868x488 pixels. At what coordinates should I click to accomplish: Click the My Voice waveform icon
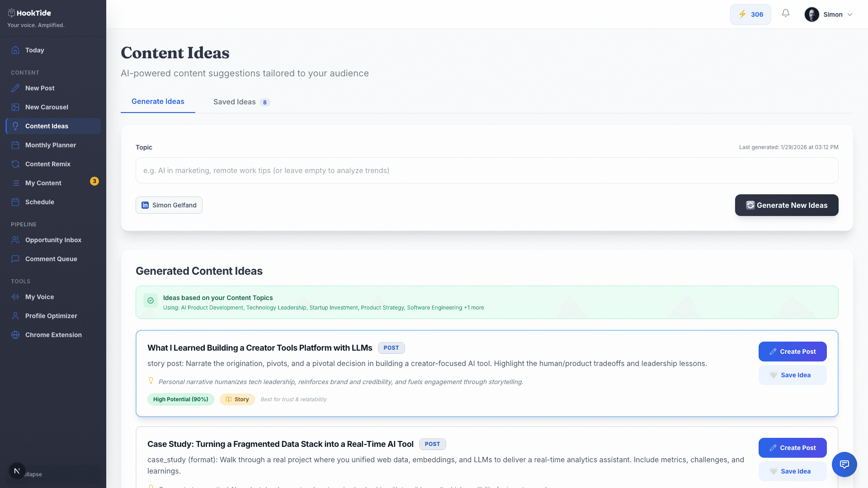tap(15, 297)
